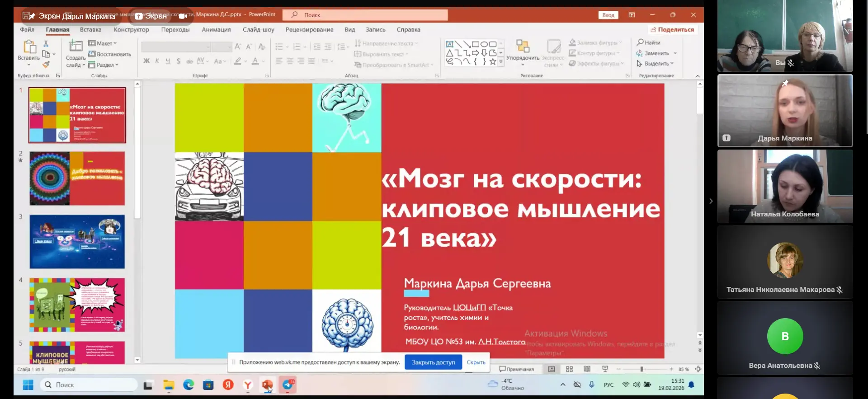868x399 pixels.
Task: Open the Раздел section dropdown
Action: (x=104, y=65)
